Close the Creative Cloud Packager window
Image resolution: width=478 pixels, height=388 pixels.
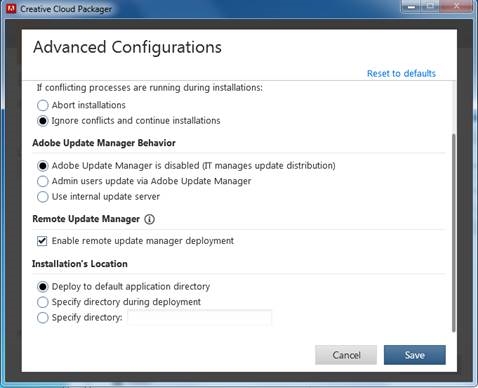[457, 6]
